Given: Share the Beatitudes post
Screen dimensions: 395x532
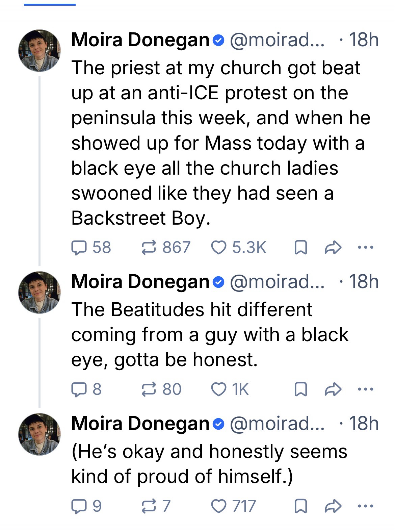Looking at the screenshot, I should 333,390.
